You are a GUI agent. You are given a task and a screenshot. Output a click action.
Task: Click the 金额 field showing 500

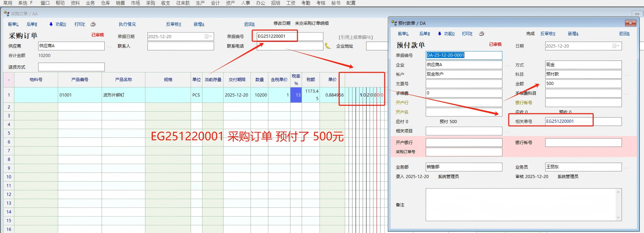pos(583,84)
